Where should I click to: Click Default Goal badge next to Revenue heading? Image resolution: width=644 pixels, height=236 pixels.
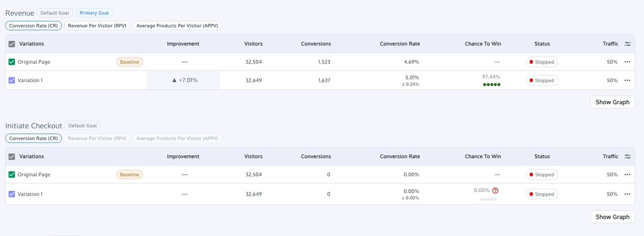[x=55, y=13]
